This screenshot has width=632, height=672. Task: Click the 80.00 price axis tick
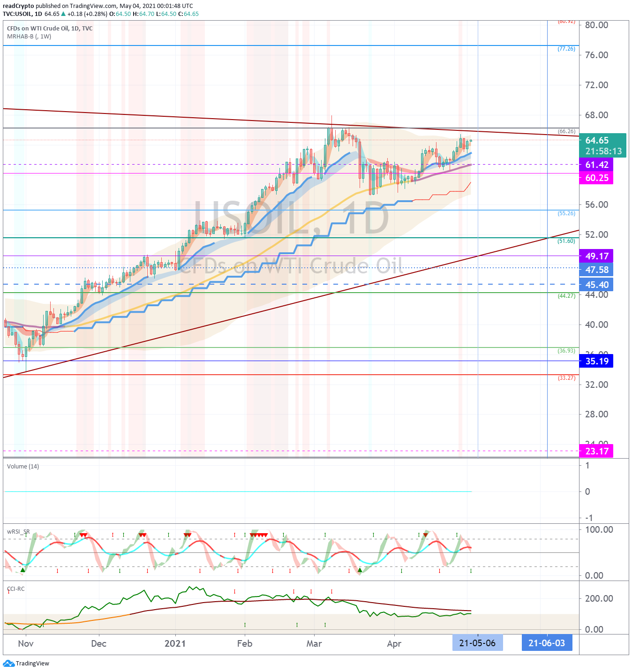pyautogui.click(x=596, y=25)
